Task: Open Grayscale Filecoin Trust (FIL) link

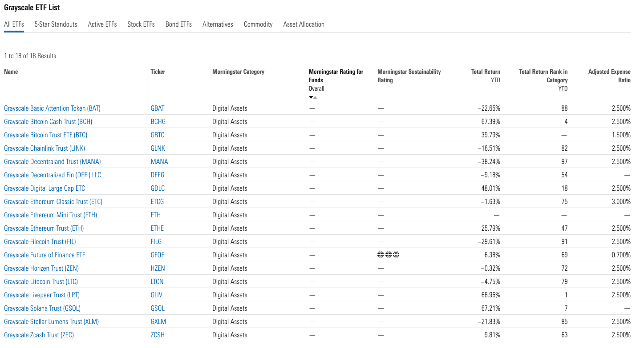Action: [40, 242]
